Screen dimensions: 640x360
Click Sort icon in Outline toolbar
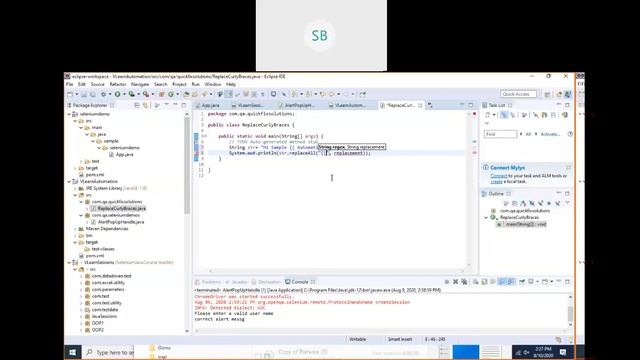pos(523,203)
